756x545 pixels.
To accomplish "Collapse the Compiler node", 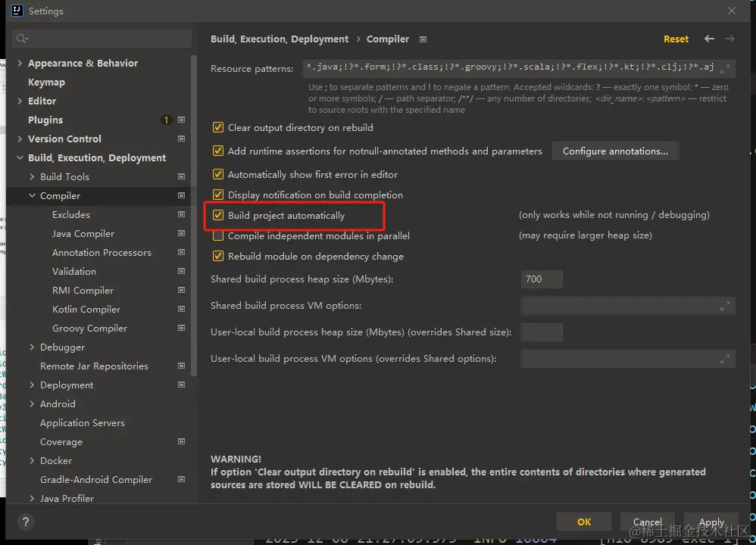I will (x=32, y=195).
